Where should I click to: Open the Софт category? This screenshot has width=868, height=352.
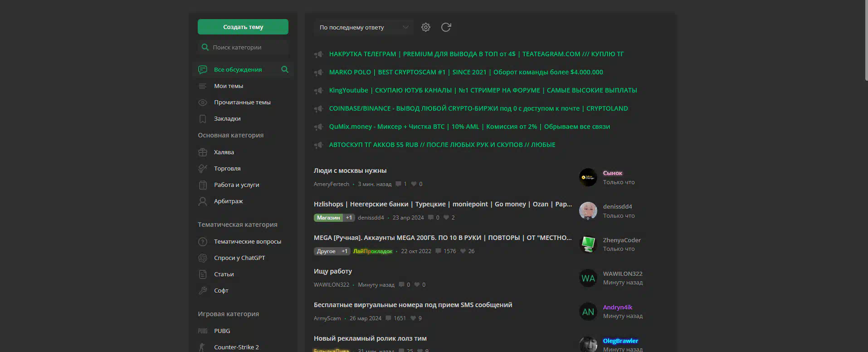[221, 290]
